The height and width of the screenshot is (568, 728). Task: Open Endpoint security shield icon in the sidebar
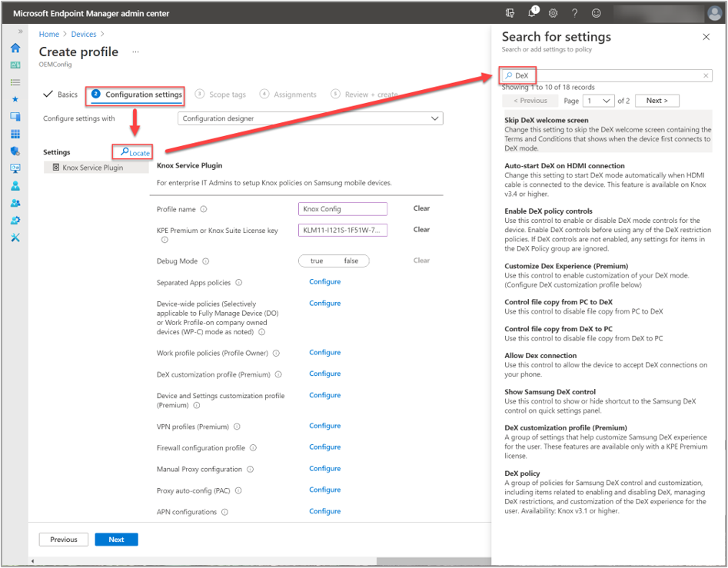15,151
